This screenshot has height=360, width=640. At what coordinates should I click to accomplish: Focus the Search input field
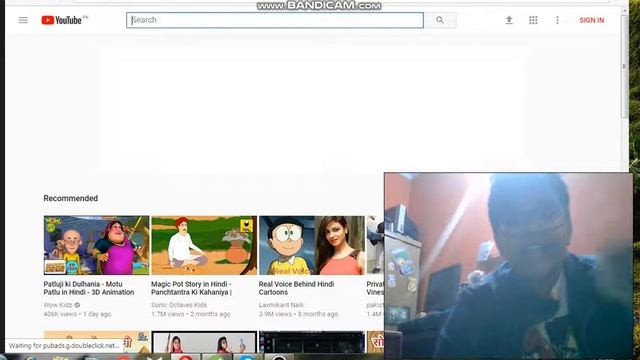tap(275, 20)
